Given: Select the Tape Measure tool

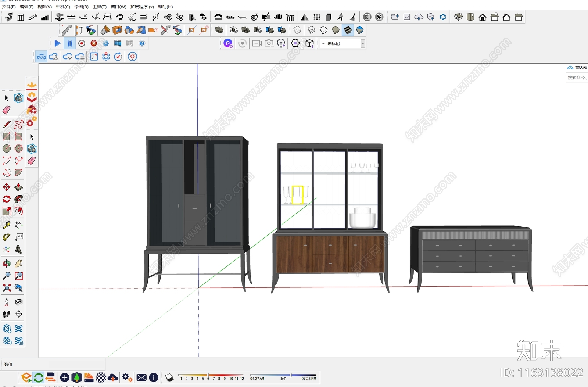Looking at the screenshot, I should [6, 225].
